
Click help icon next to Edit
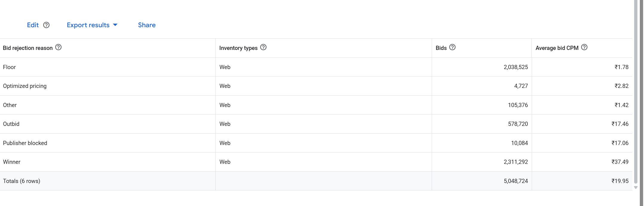click(x=46, y=25)
